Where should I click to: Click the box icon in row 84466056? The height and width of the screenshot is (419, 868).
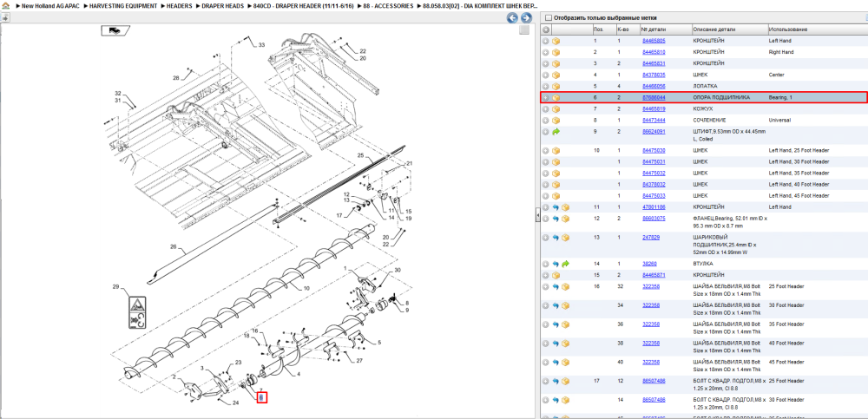tap(556, 87)
